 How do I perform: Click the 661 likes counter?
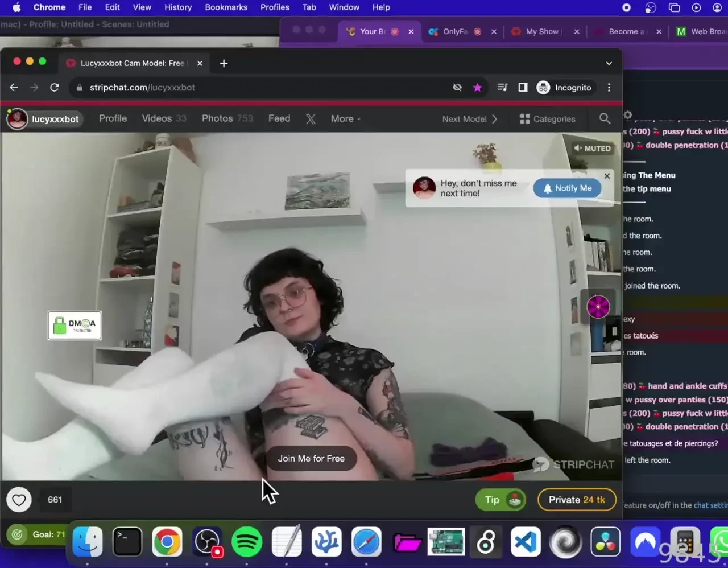55,500
